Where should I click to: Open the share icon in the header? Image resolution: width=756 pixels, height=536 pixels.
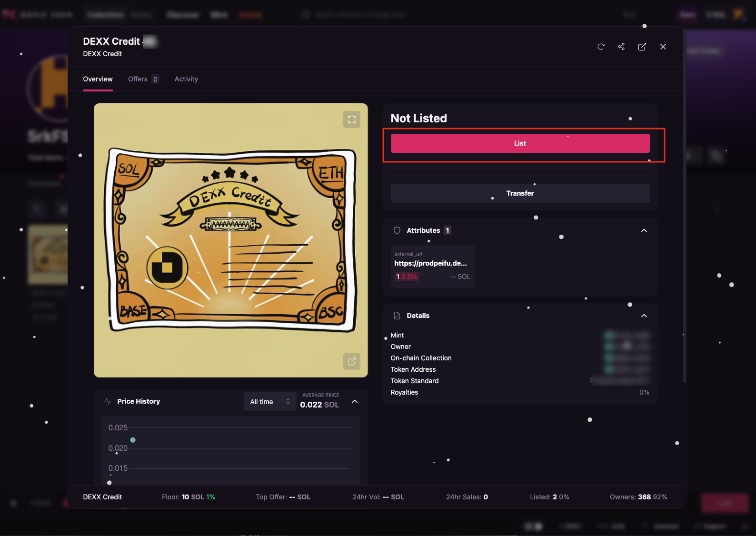click(x=621, y=47)
